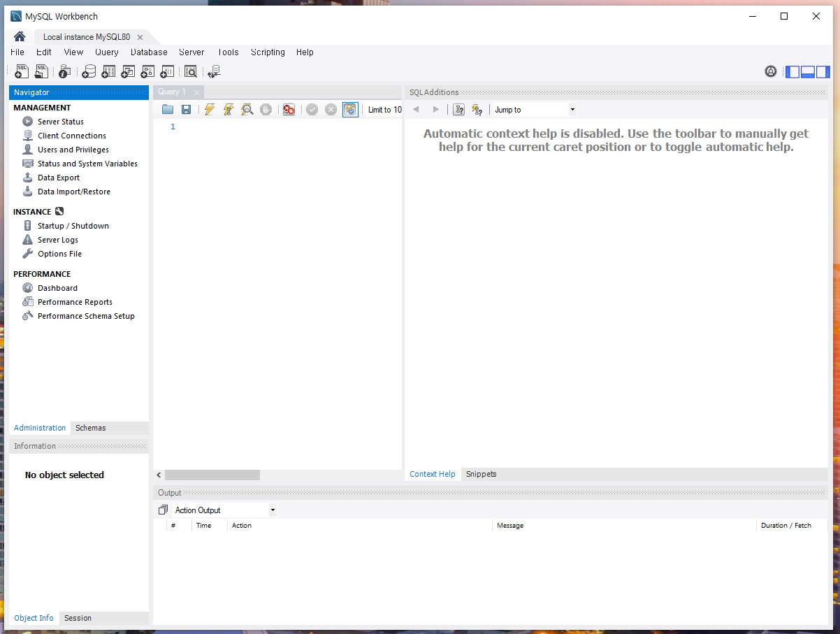Create a new function icon
Screen dimensions: 840x634
click(x=167, y=71)
